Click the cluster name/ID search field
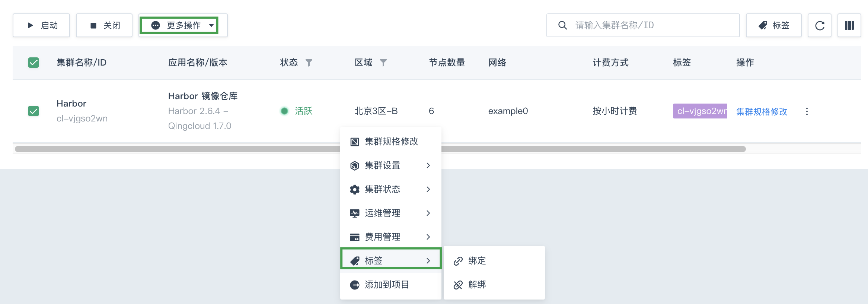Image resolution: width=868 pixels, height=304 pixels. [x=643, y=25]
